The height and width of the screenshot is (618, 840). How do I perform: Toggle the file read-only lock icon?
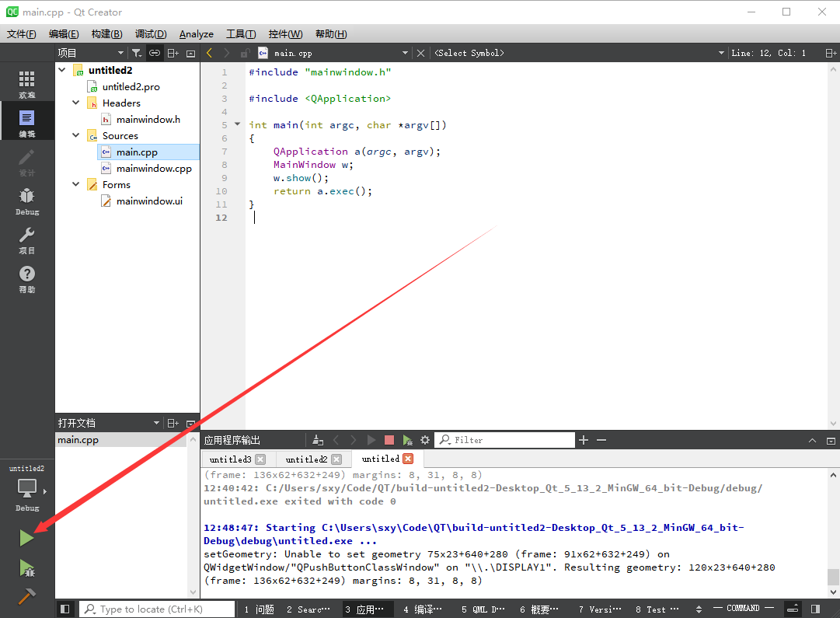click(x=245, y=53)
